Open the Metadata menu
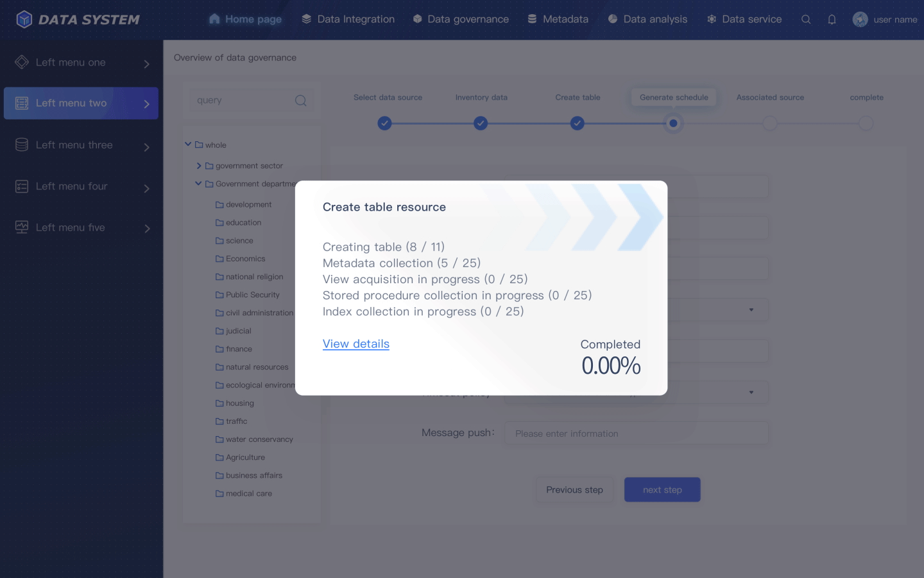 click(x=558, y=19)
